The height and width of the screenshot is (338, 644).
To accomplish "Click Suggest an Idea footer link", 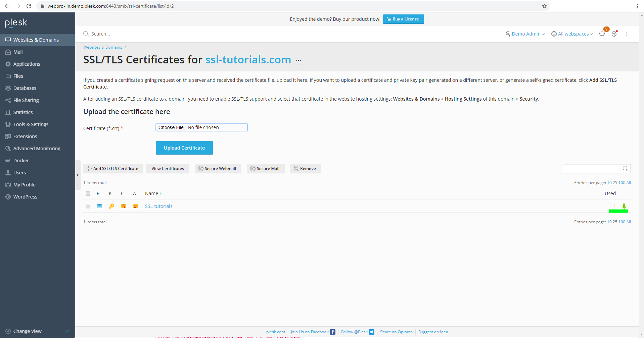I will coord(433,332).
